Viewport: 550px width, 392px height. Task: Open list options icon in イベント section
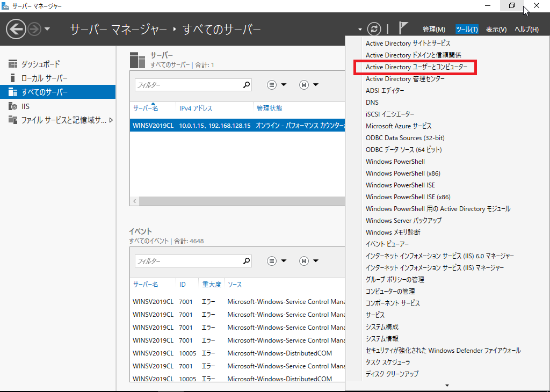272,261
